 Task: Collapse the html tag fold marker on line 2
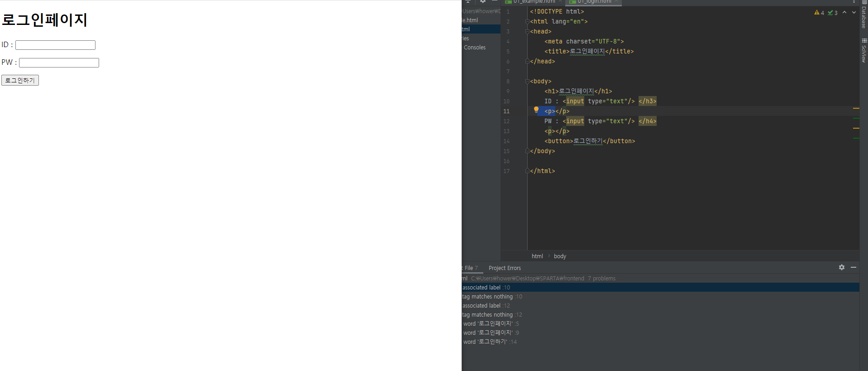point(527,21)
